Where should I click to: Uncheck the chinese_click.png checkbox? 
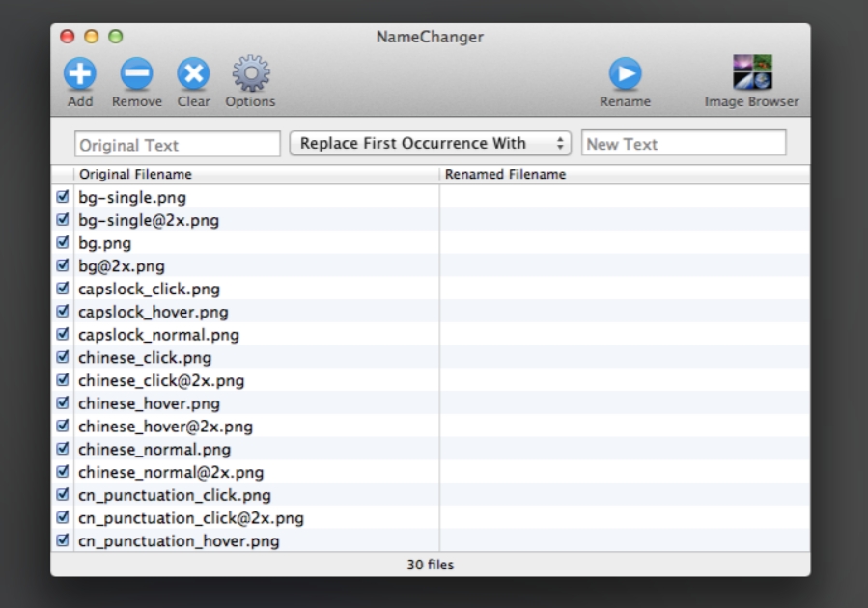pyautogui.click(x=63, y=357)
